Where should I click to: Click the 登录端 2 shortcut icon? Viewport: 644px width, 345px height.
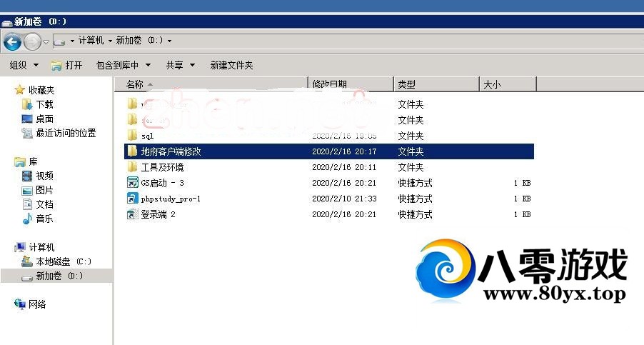[132, 214]
